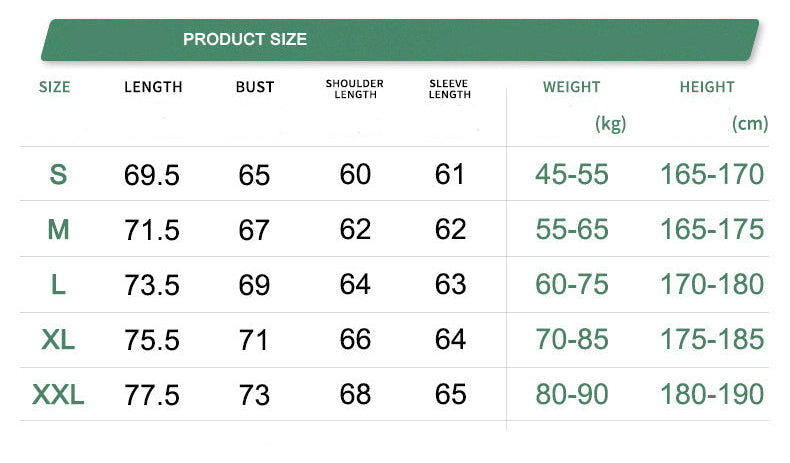
Task: Select the XL size row label
Action: (x=58, y=340)
